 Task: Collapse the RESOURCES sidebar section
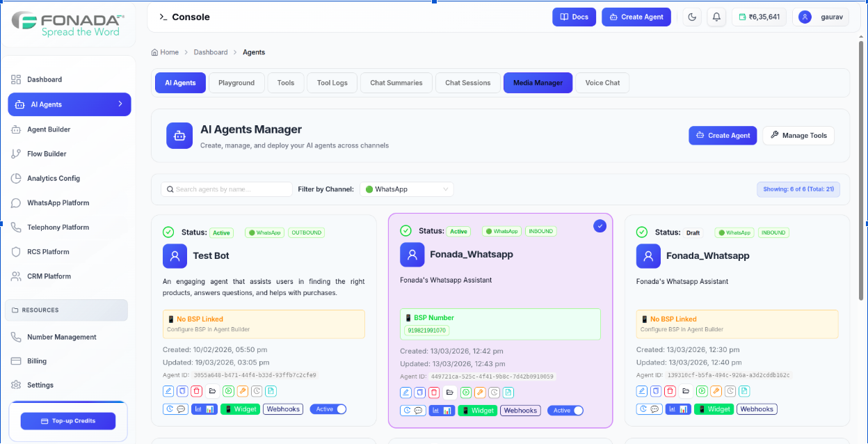point(67,310)
